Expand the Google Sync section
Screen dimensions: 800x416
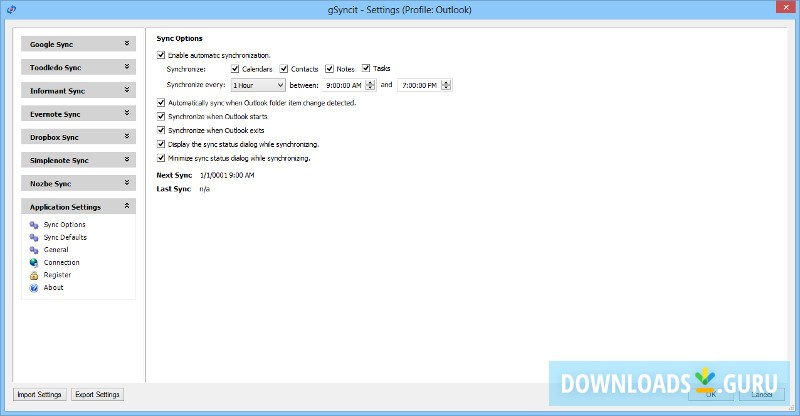tap(79, 44)
